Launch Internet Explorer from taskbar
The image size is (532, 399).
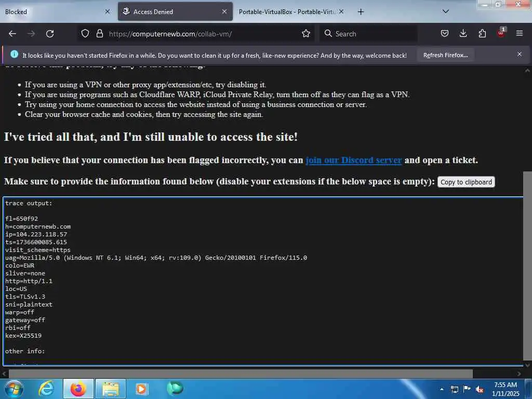click(x=46, y=389)
